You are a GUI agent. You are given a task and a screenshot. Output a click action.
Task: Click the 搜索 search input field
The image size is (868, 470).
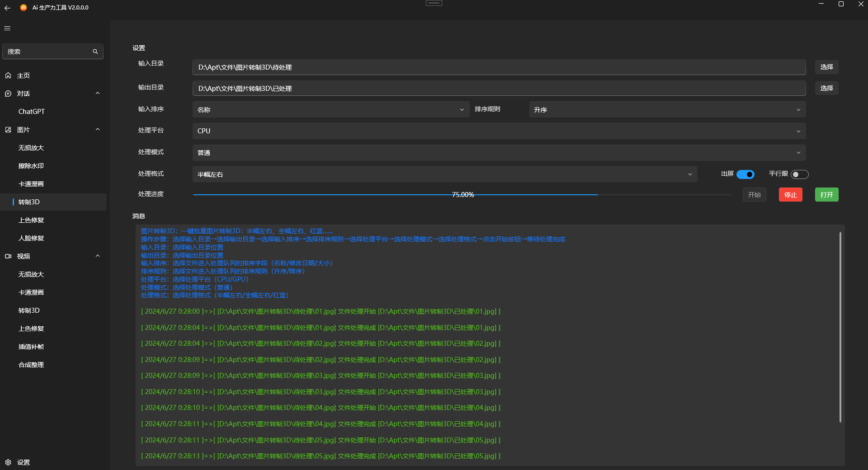coord(53,52)
